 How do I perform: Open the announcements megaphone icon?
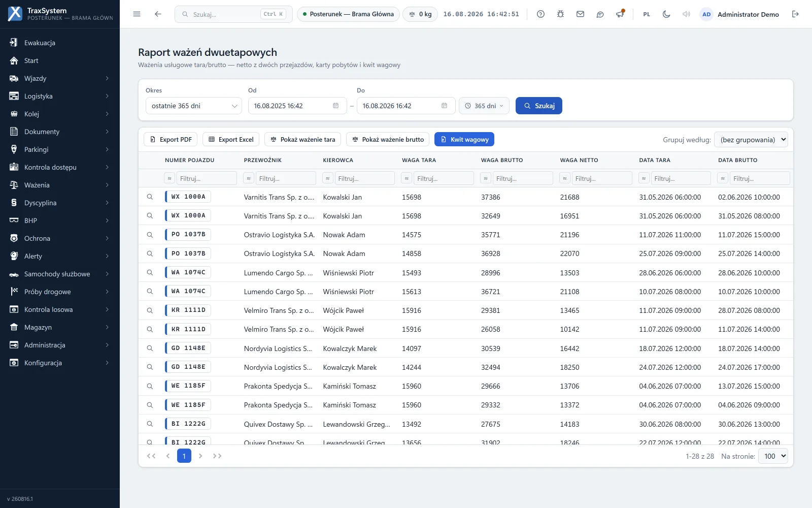(x=620, y=14)
